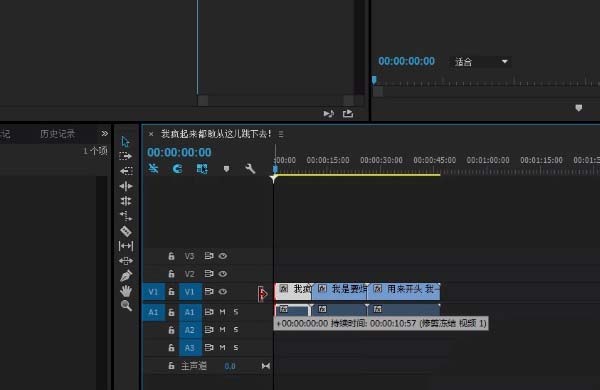
Task: Select the Slip tool
Action: (x=126, y=246)
